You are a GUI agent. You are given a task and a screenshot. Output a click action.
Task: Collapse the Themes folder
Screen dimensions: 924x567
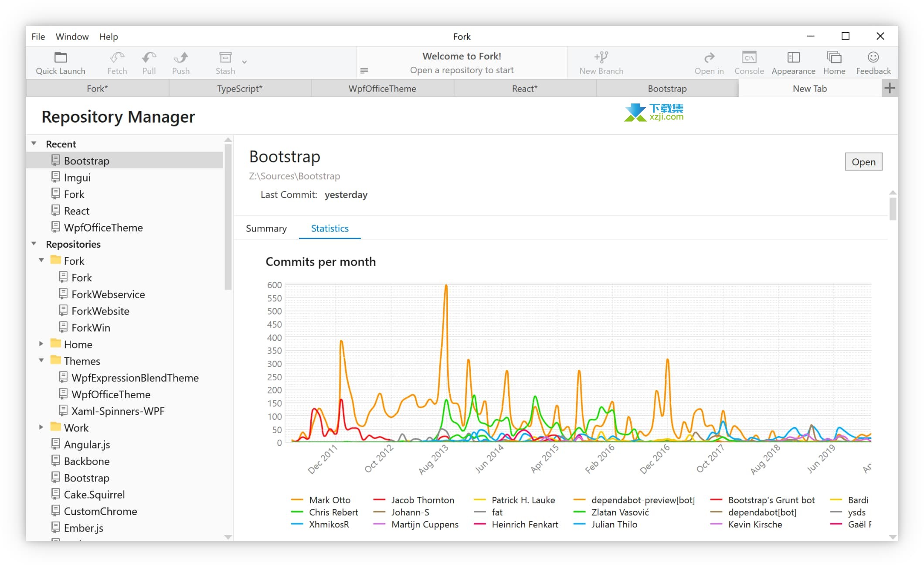41,360
